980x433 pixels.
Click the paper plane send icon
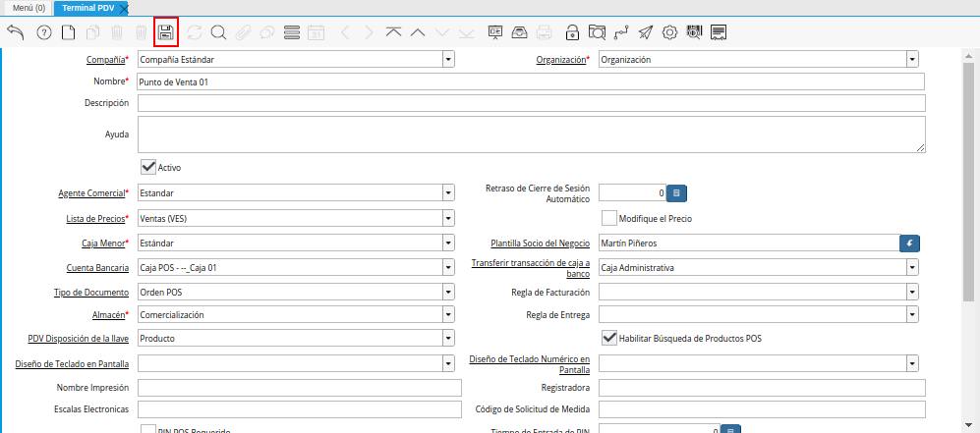[x=645, y=32]
